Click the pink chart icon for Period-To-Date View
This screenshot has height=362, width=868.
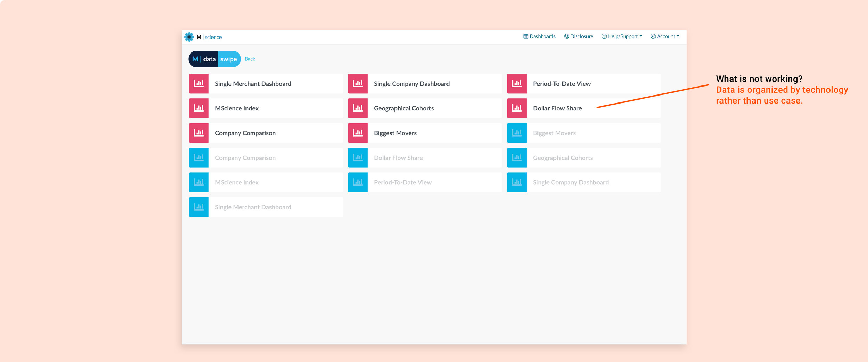point(517,84)
